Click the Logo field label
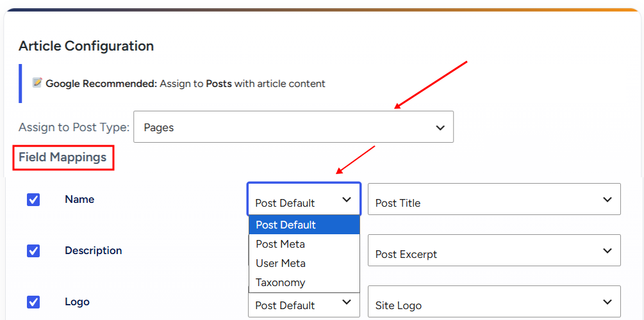 click(x=77, y=302)
